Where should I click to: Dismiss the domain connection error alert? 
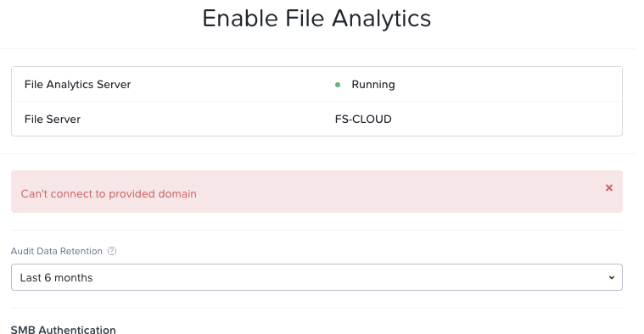[x=609, y=188]
